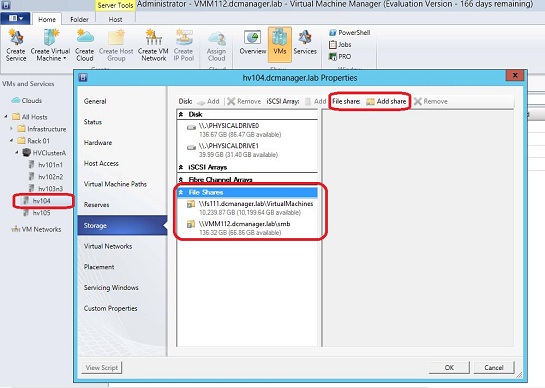The width and height of the screenshot is (545, 388).
Task: Select the fs111 VirtualMachines file share
Action: coord(247,208)
